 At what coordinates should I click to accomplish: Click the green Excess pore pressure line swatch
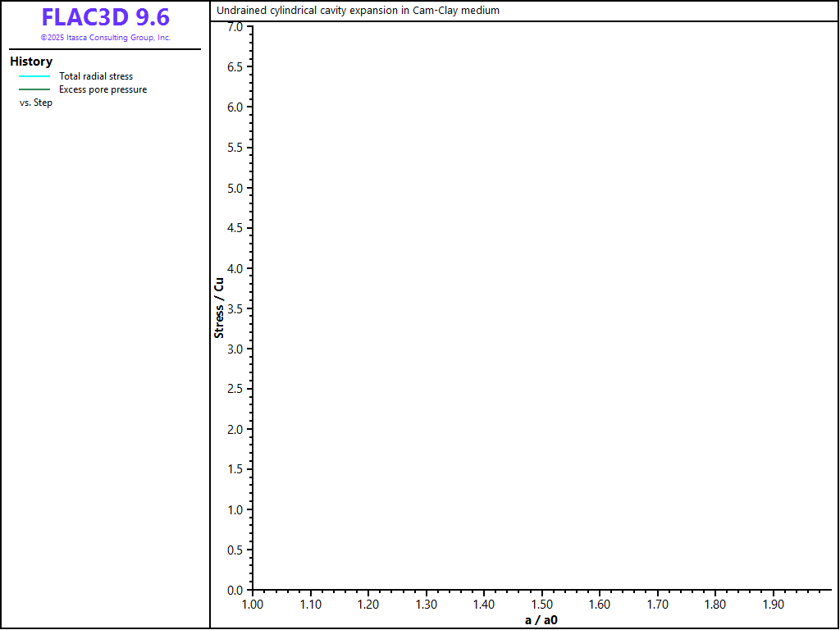pos(34,89)
